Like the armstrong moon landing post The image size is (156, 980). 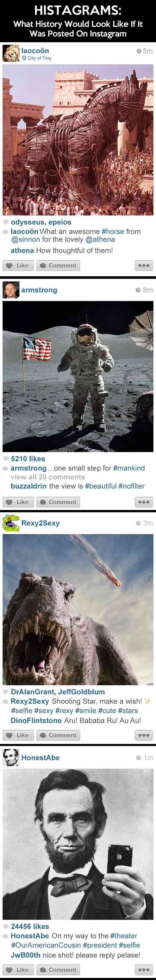point(18,502)
